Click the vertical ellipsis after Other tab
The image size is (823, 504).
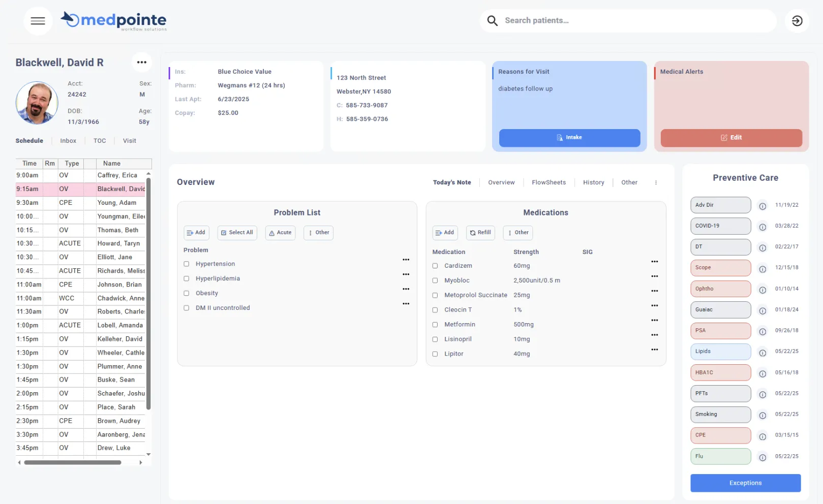coord(656,183)
